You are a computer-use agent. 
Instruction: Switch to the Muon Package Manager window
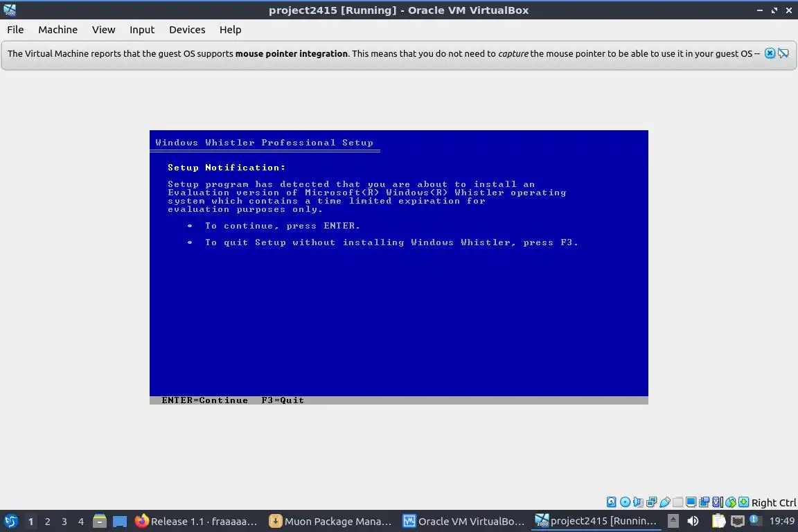coord(330,522)
